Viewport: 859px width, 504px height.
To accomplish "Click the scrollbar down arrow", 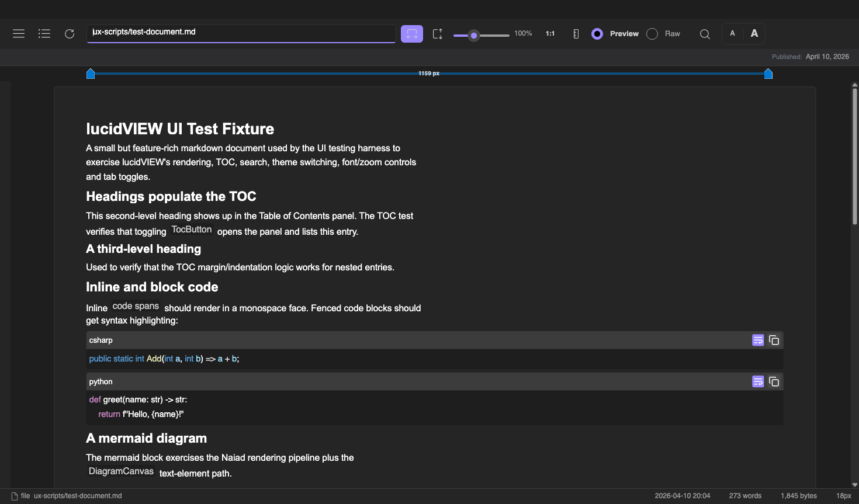I will click(x=855, y=485).
